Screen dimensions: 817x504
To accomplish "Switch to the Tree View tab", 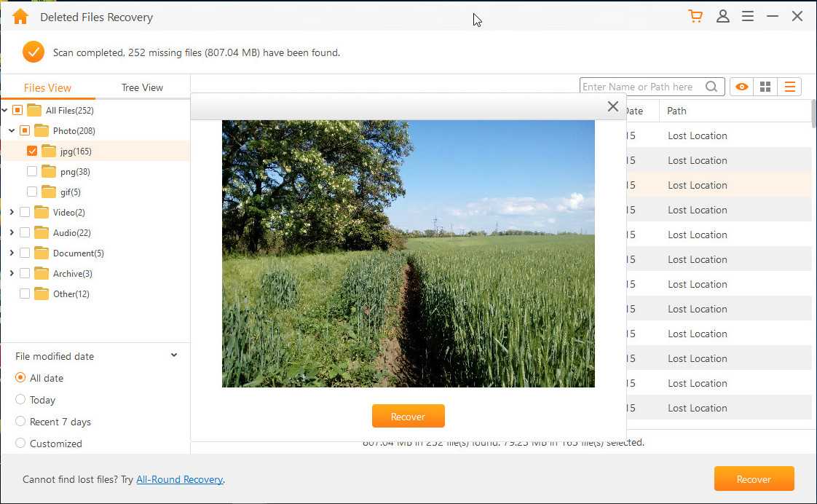I will (142, 87).
